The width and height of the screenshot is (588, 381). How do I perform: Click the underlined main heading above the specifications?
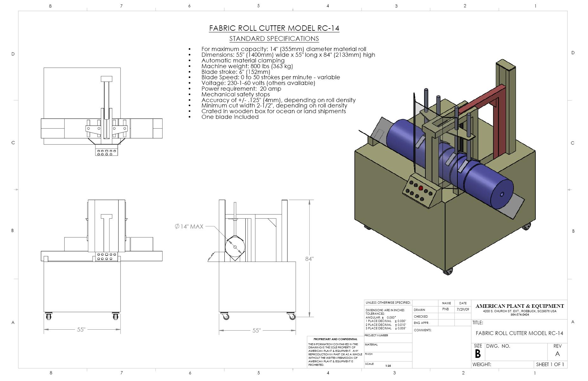coord(274,28)
